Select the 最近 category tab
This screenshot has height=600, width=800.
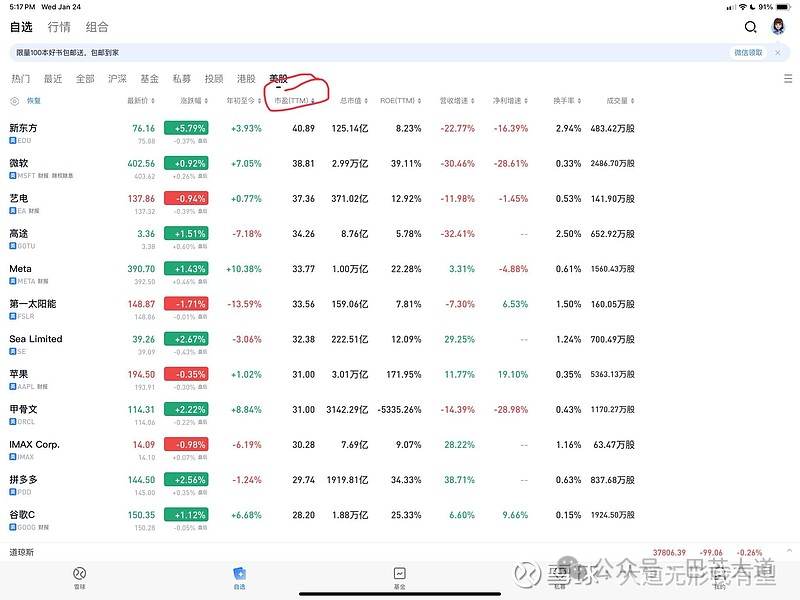53,79
